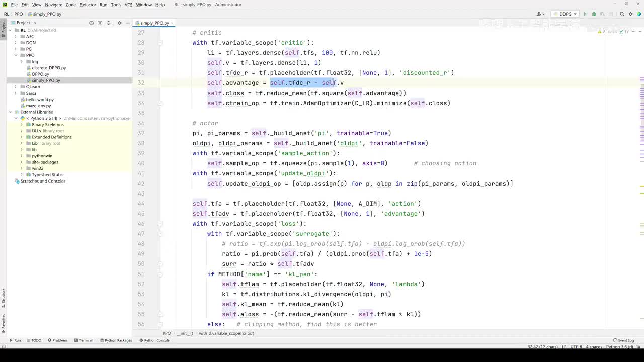
Task: Open the Help menu
Action: tap(160, 5)
